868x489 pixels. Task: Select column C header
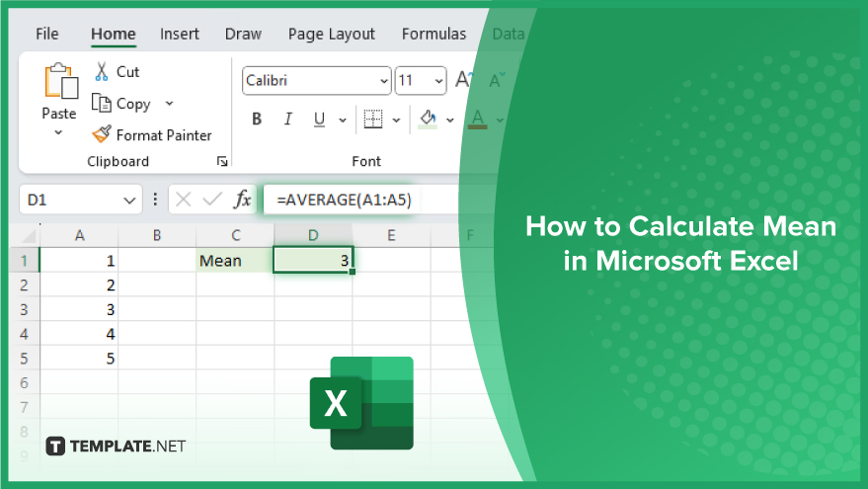pyautogui.click(x=235, y=235)
